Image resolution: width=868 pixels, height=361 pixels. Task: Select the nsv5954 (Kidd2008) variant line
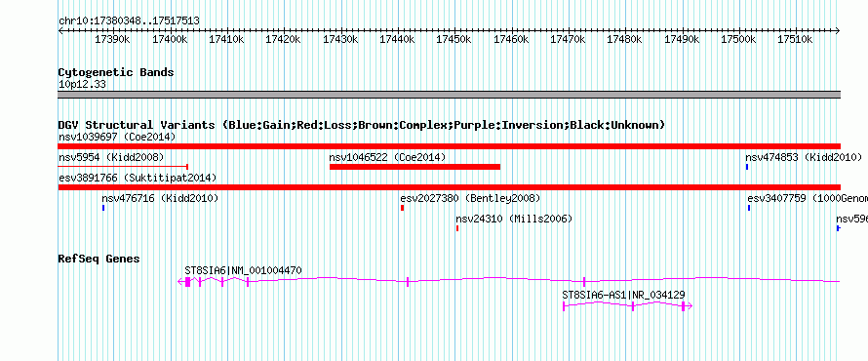point(124,166)
